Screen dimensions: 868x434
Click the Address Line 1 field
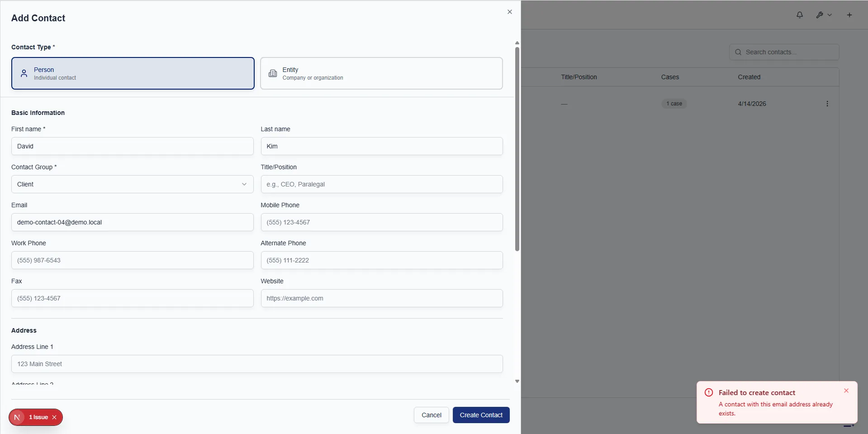point(257,364)
